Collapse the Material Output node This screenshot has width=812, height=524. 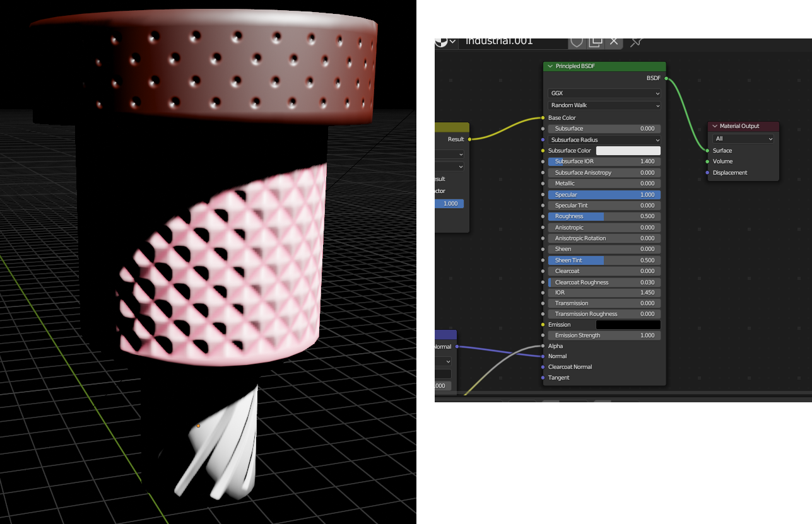[715, 126]
